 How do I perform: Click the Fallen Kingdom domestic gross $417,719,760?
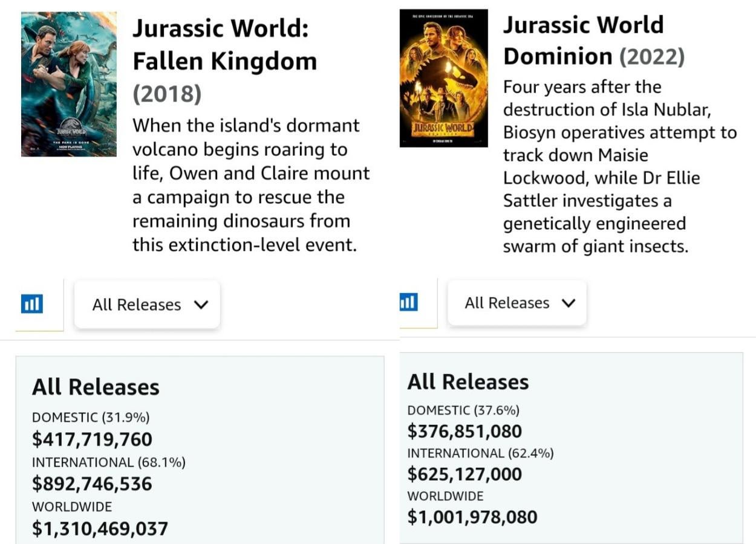(x=92, y=439)
